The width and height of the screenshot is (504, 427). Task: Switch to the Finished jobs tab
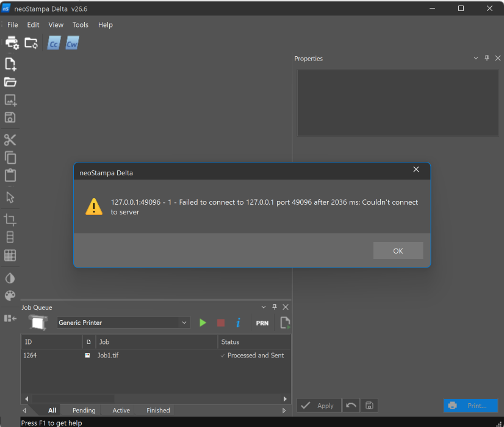[158, 411]
